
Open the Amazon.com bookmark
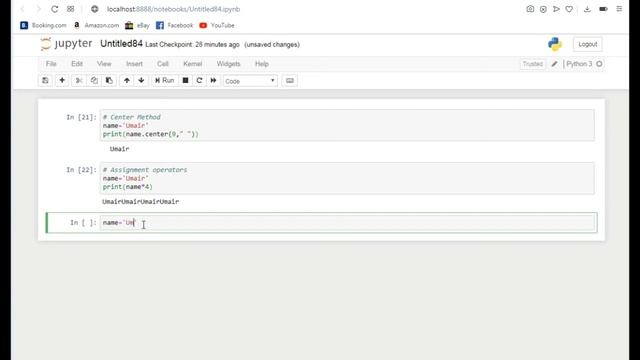coord(96,25)
